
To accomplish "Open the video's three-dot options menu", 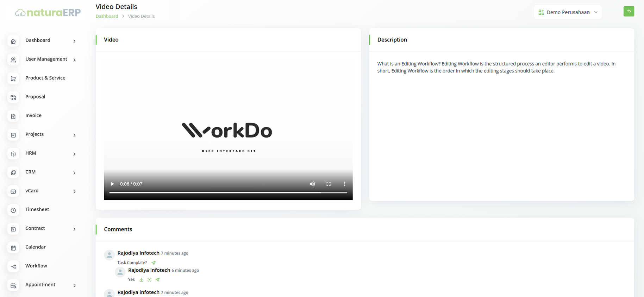I will click(345, 184).
